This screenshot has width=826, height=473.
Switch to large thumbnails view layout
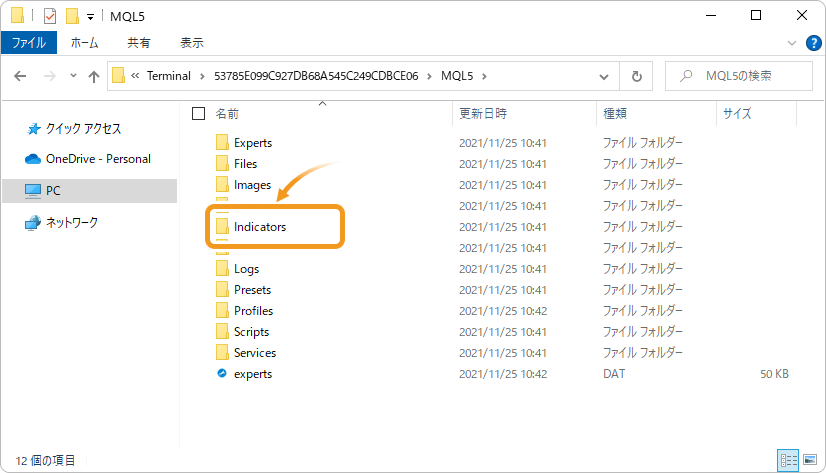(x=810, y=460)
